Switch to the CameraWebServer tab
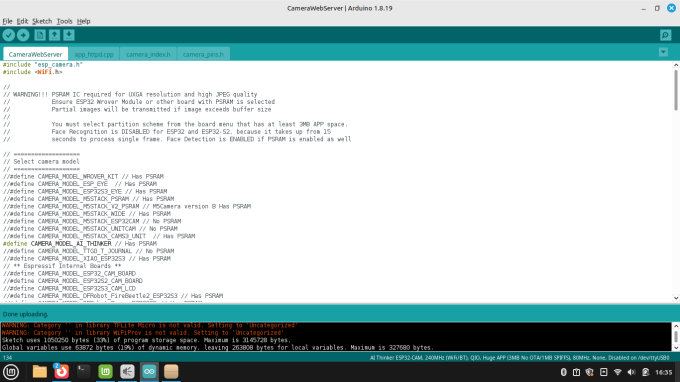The height and width of the screenshot is (382, 680). [x=35, y=54]
